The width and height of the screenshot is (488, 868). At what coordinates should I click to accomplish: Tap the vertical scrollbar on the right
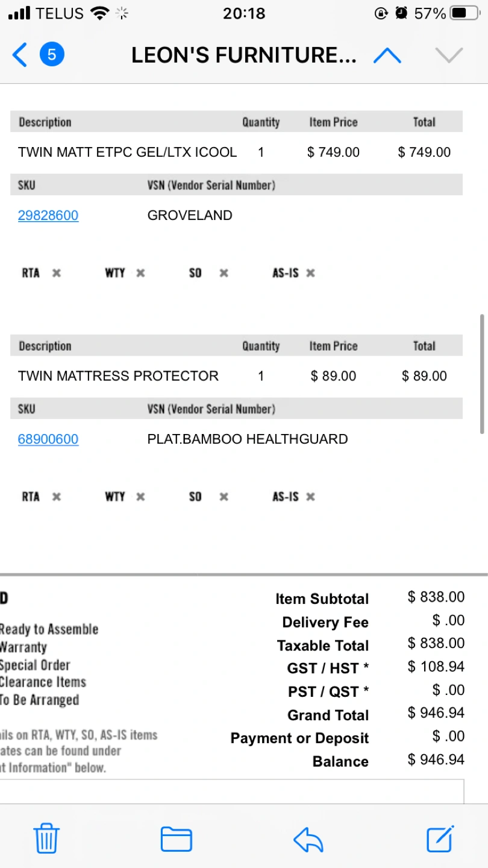[482, 374]
